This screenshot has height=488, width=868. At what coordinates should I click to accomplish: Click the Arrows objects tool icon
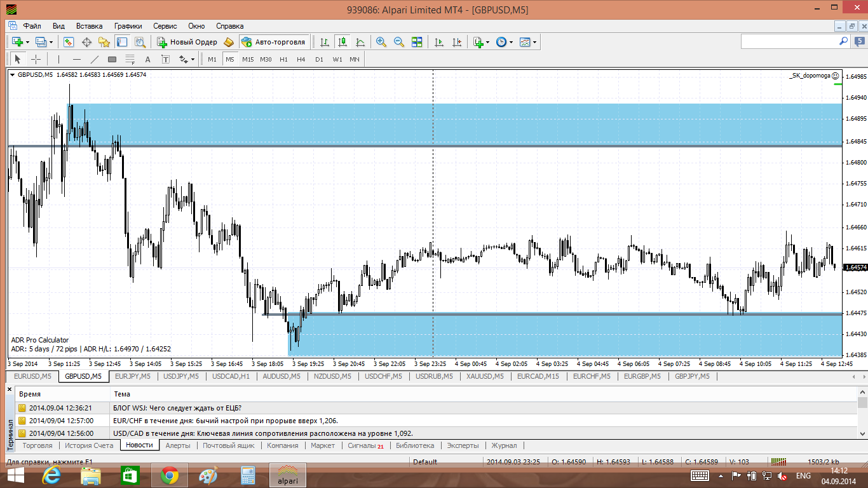pyautogui.click(x=183, y=59)
